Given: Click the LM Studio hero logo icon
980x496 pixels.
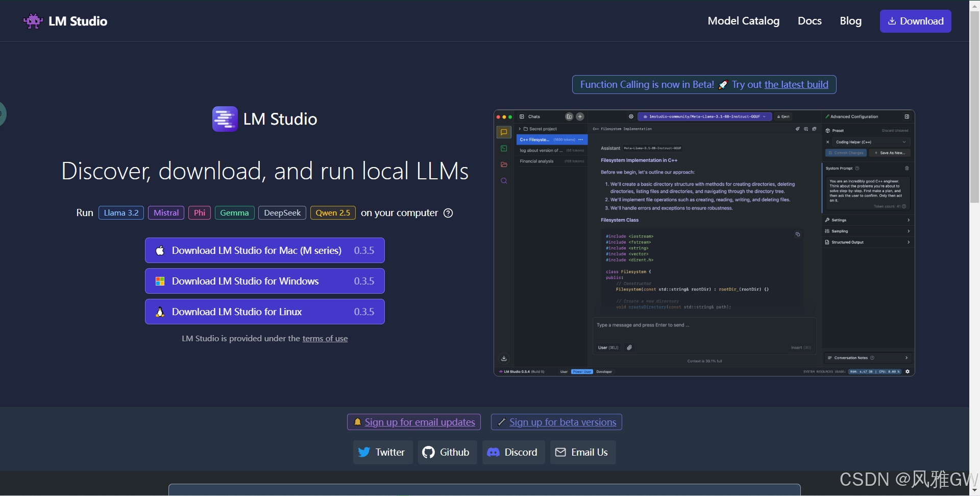Looking at the screenshot, I should pos(225,119).
